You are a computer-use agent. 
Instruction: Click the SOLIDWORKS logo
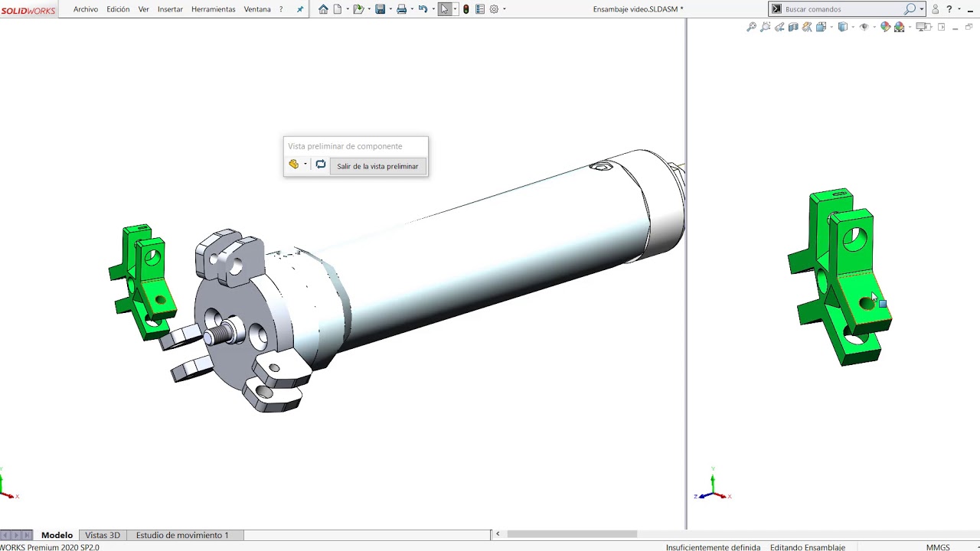tap(28, 10)
